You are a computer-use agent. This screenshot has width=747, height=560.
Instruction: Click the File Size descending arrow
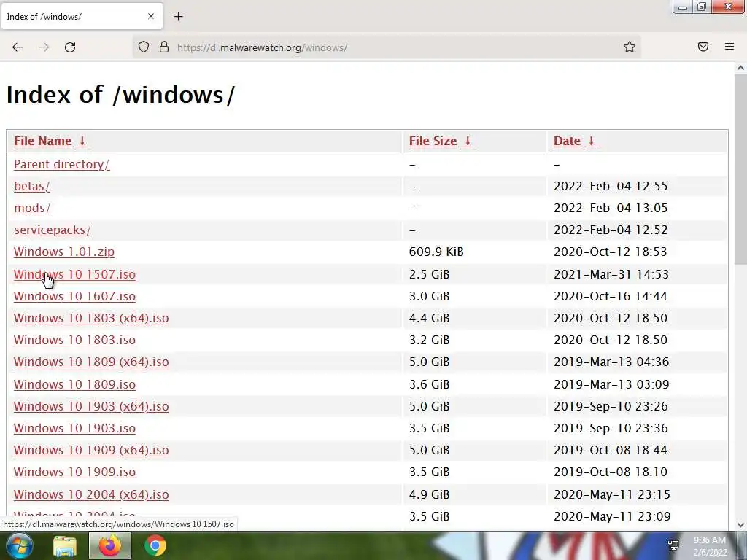pos(468,141)
